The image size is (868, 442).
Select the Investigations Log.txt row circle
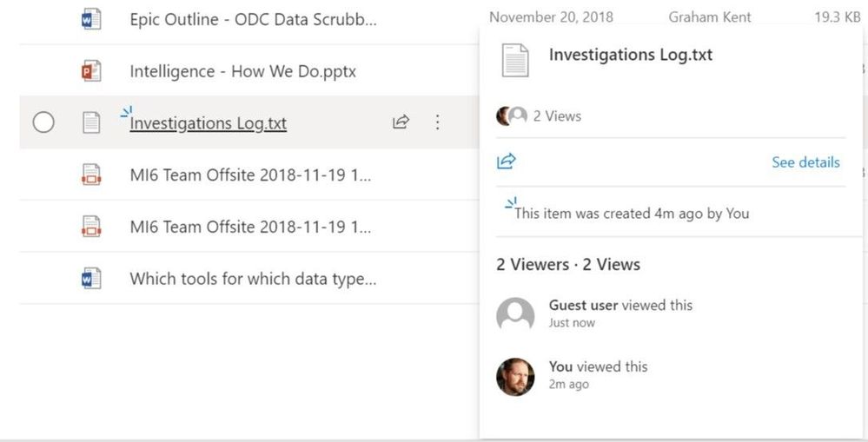tap(43, 122)
